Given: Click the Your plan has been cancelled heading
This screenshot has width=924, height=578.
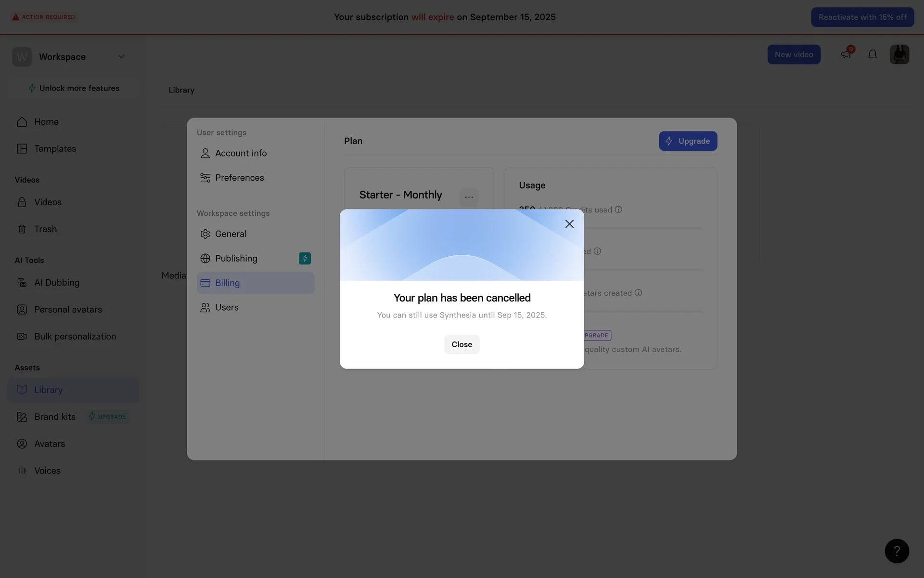Looking at the screenshot, I should [462, 298].
